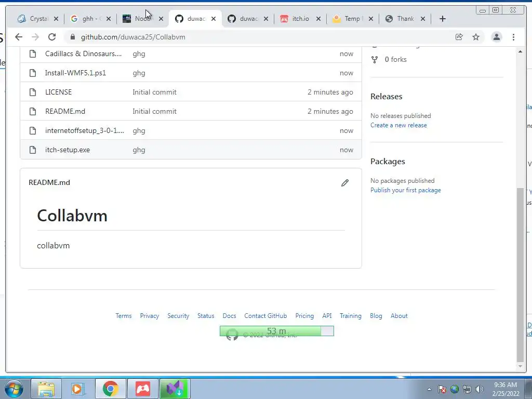Screen dimensions: 532x399
Task: Bookmark page with the star icon
Action: 476,37
